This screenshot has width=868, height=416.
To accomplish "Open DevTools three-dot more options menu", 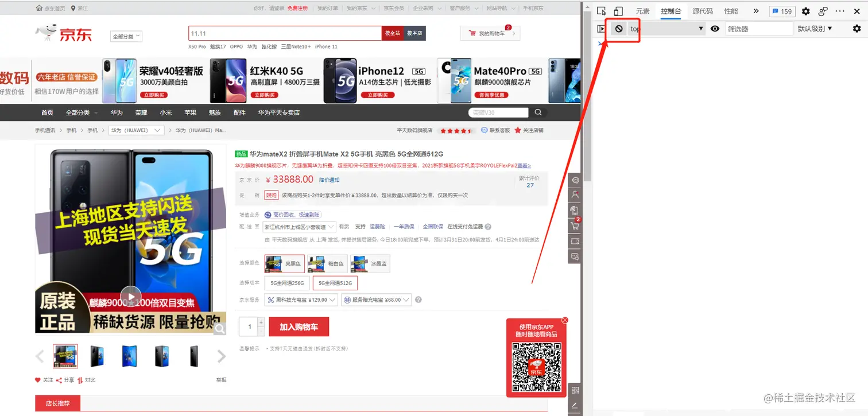I will point(840,11).
